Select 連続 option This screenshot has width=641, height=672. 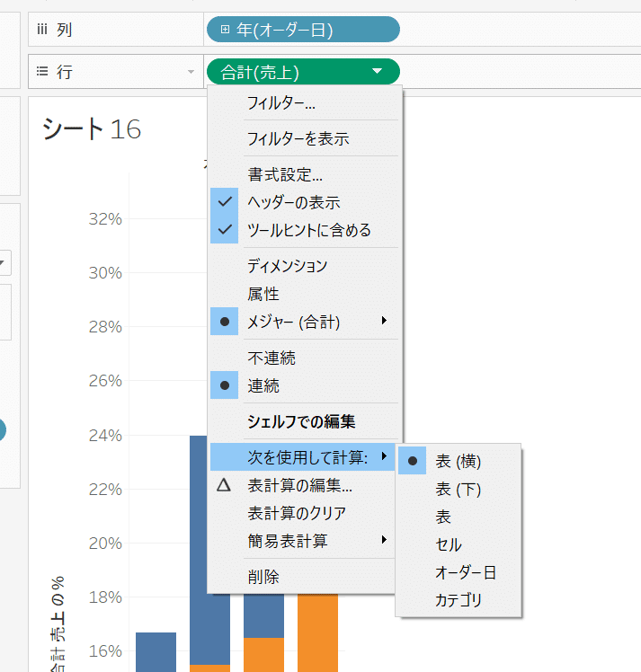click(305, 385)
